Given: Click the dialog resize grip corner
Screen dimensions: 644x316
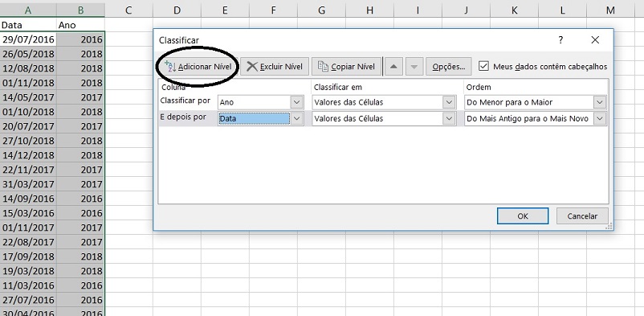Looking at the screenshot, I should [x=609, y=226].
